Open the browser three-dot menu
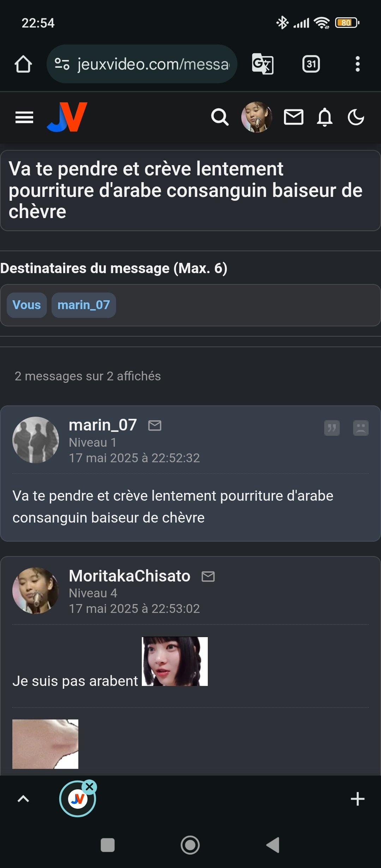Screen dimensions: 381x868 tap(358, 64)
